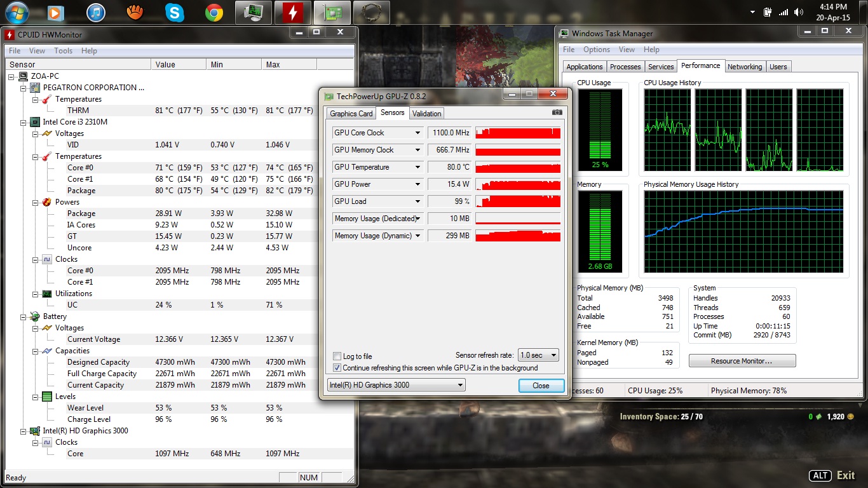This screenshot has width=868, height=488.
Task: Open the volume speaker tray icon
Action: (799, 12)
